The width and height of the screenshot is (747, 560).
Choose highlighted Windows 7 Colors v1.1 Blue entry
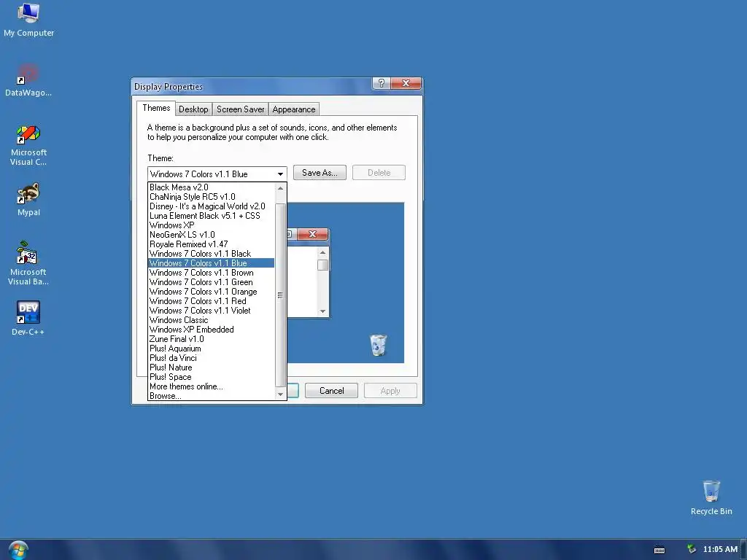pos(211,263)
